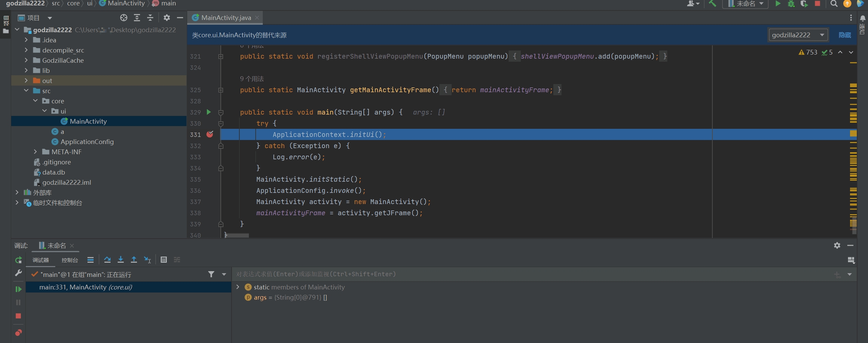The image size is (868, 343).
Task: Expand static members of MainActivity
Action: point(238,287)
